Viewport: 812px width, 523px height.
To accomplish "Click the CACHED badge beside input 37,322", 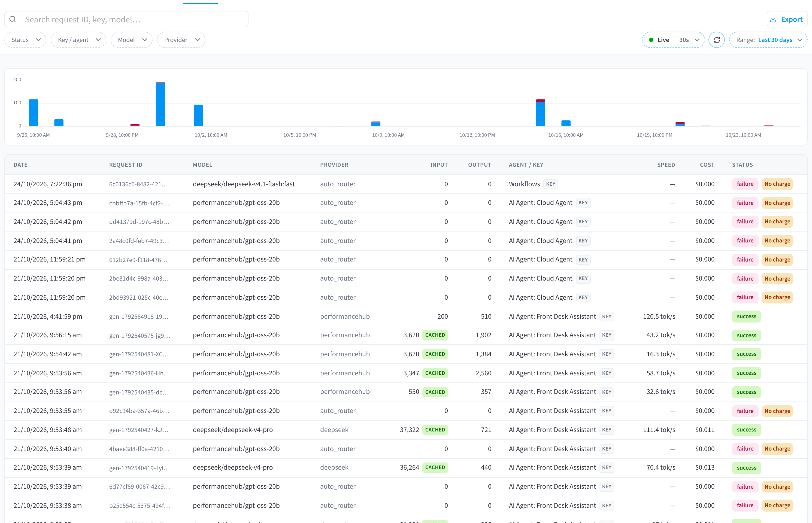I will point(435,430).
